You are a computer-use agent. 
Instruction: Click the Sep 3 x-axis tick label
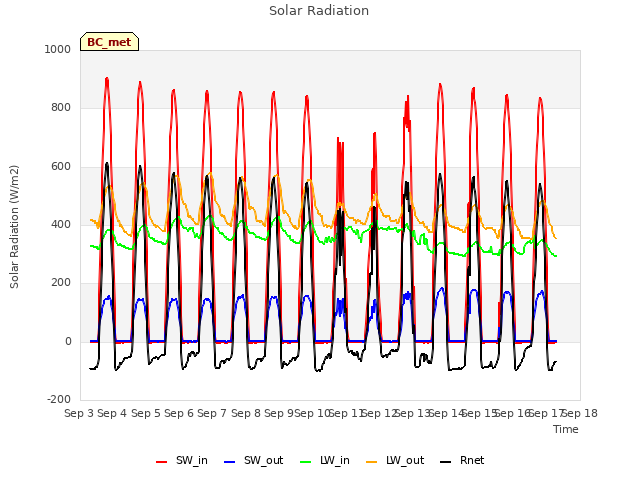click(x=79, y=413)
